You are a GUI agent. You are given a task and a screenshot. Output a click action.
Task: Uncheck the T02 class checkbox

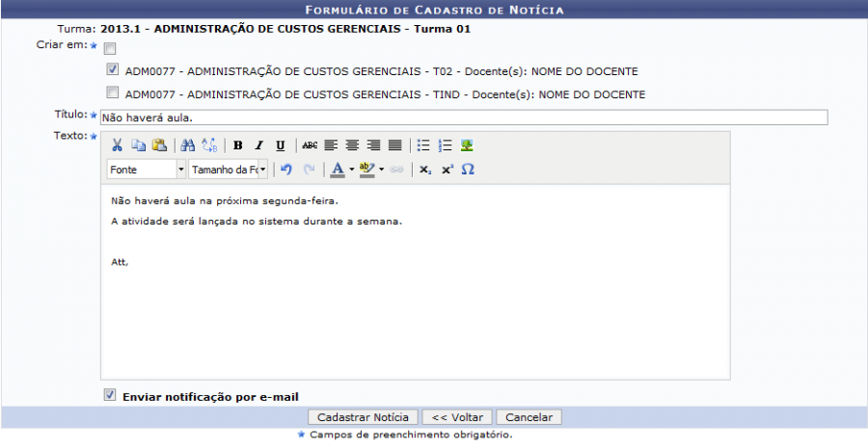coord(112,70)
